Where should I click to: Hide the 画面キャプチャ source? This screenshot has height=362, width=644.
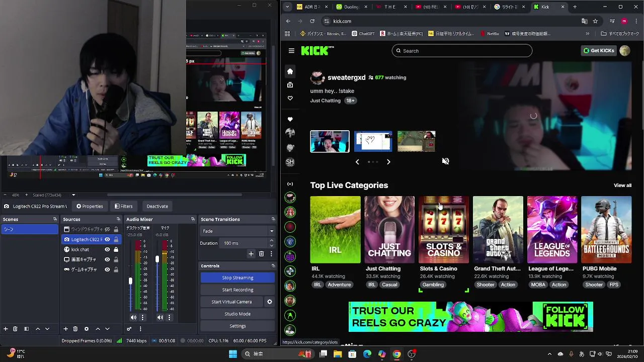(x=107, y=259)
